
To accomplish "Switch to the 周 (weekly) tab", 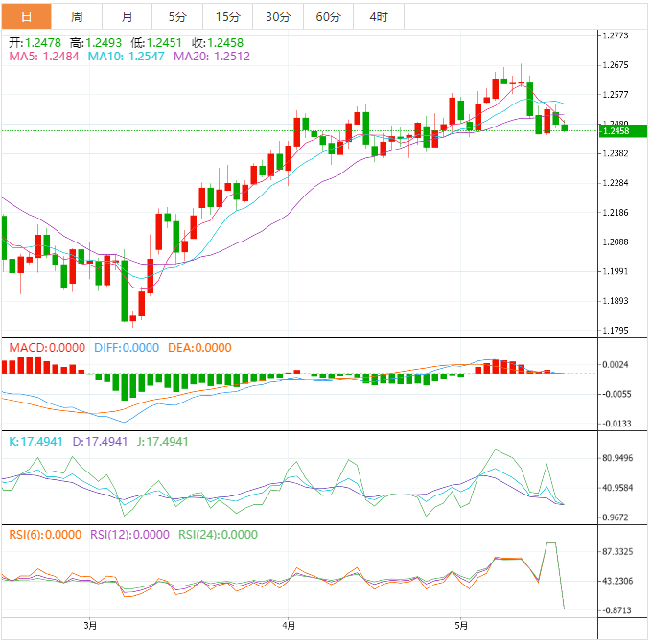I will pos(77,16).
